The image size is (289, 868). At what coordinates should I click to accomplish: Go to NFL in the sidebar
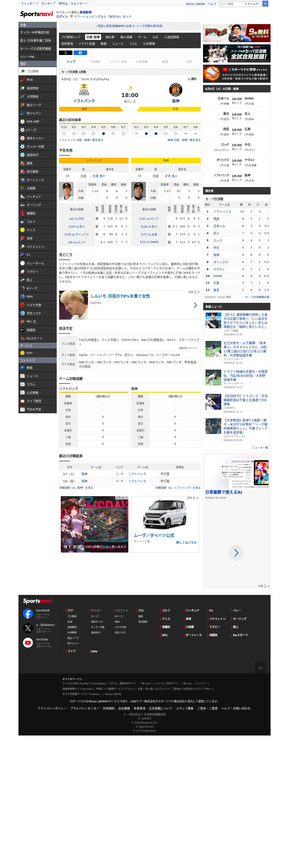pyautogui.click(x=37, y=322)
